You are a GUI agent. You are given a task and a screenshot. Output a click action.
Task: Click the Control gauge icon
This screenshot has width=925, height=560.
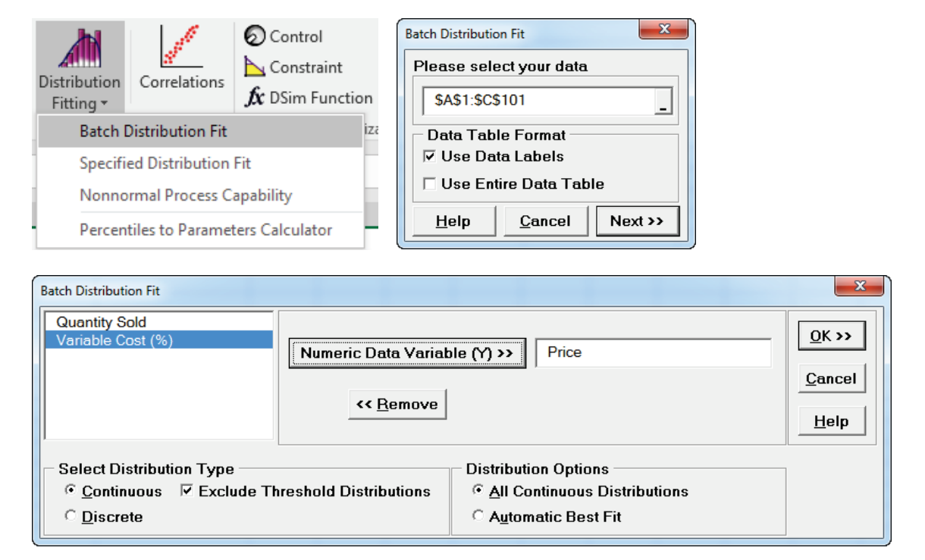tap(254, 36)
